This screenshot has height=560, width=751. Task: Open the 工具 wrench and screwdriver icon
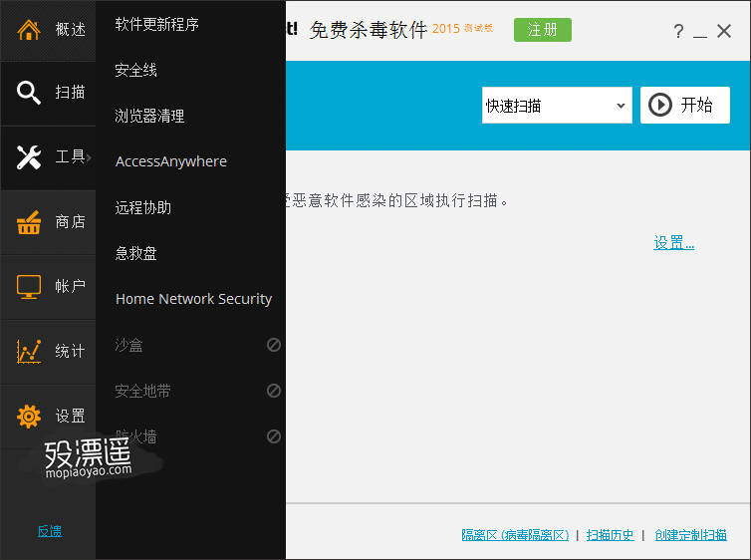pyautogui.click(x=28, y=157)
